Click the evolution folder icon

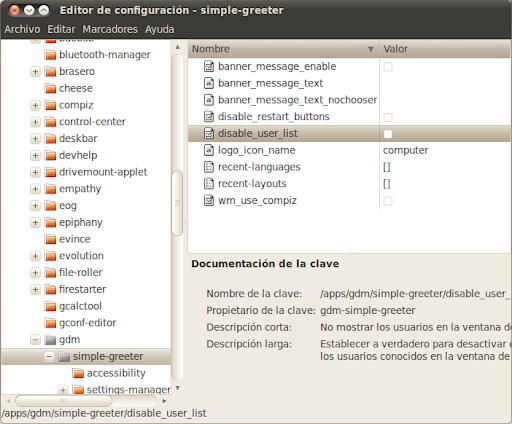click(50, 256)
